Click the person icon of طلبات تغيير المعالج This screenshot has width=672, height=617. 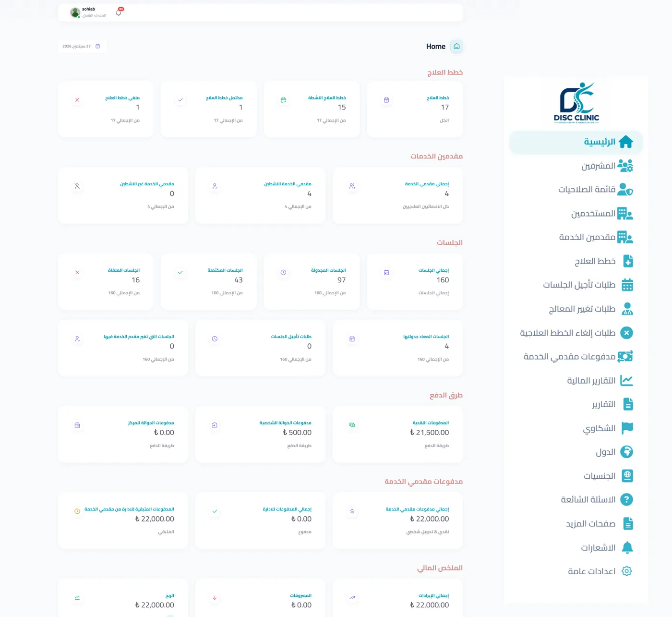(627, 309)
